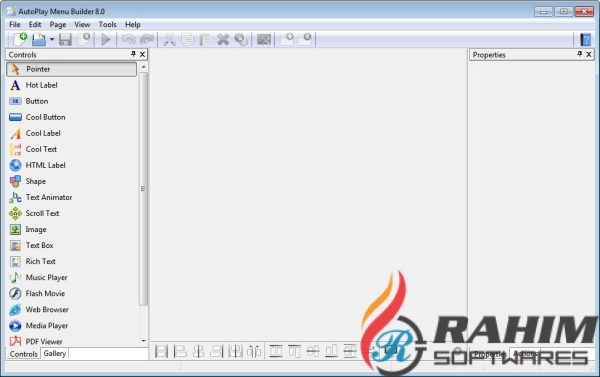The height and width of the screenshot is (377, 600).
Task: Switch to the Controls tab at bottom
Action: point(24,354)
